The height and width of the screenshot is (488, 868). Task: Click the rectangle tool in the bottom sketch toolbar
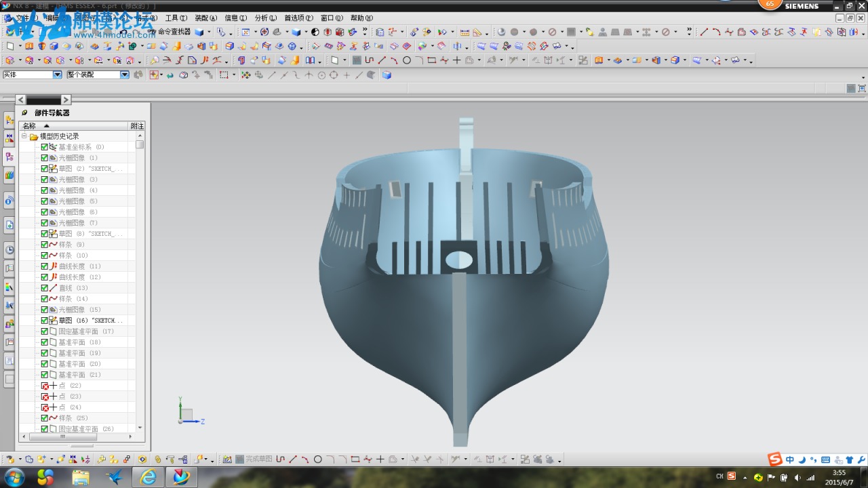[x=355, y=460]
